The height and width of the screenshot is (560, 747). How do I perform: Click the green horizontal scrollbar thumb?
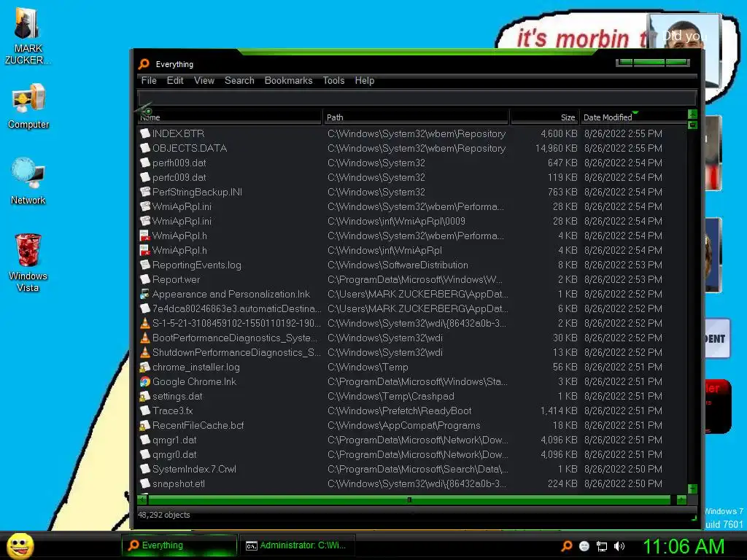409,500
